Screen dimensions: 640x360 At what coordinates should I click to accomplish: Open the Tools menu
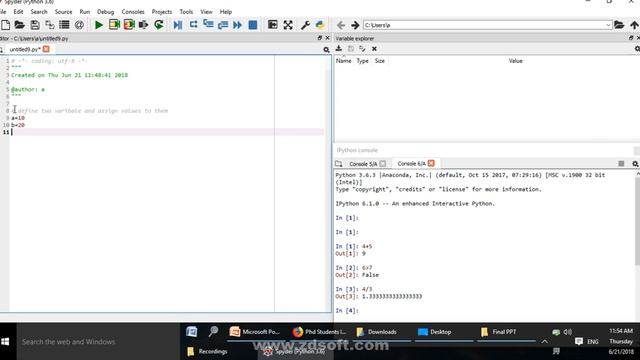(x=186, y=12)
